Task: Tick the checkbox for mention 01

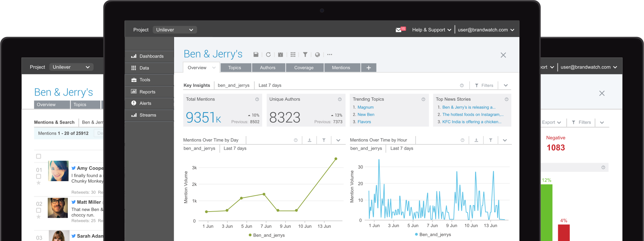Action: point(39,177)
